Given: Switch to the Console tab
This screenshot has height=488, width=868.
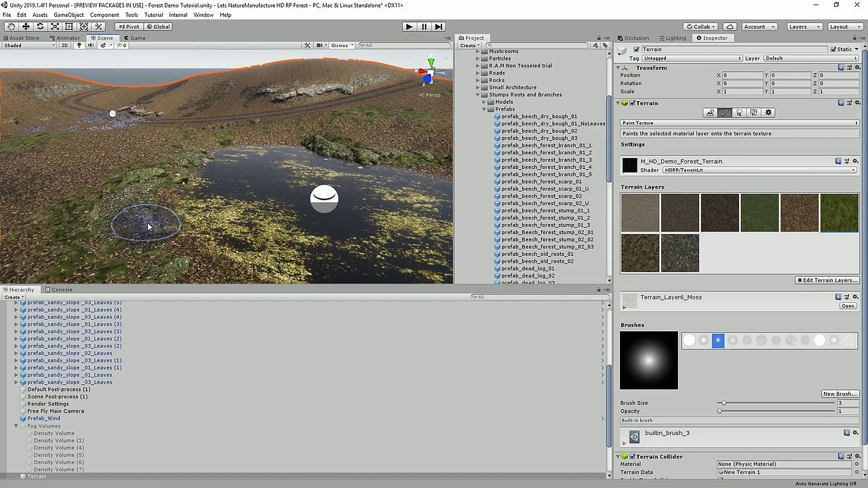Looking at the screenshot, I should (x=58, y=290).
